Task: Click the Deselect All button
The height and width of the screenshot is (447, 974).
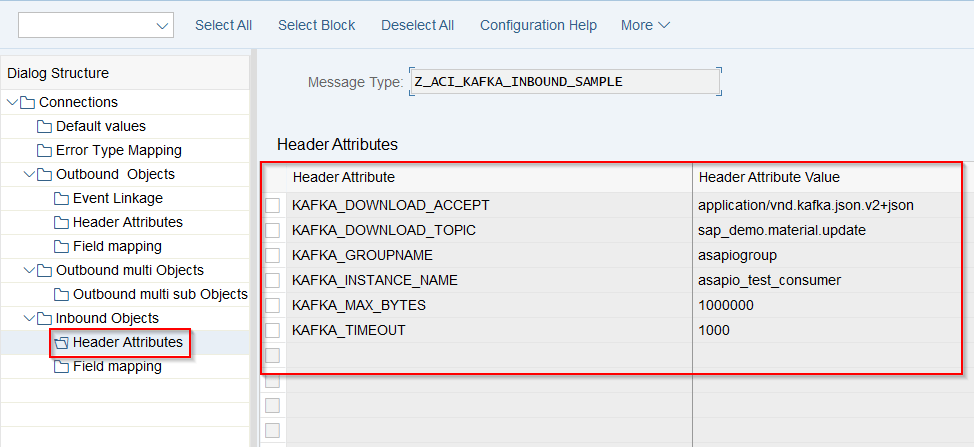Action: (x=417, y=25)
